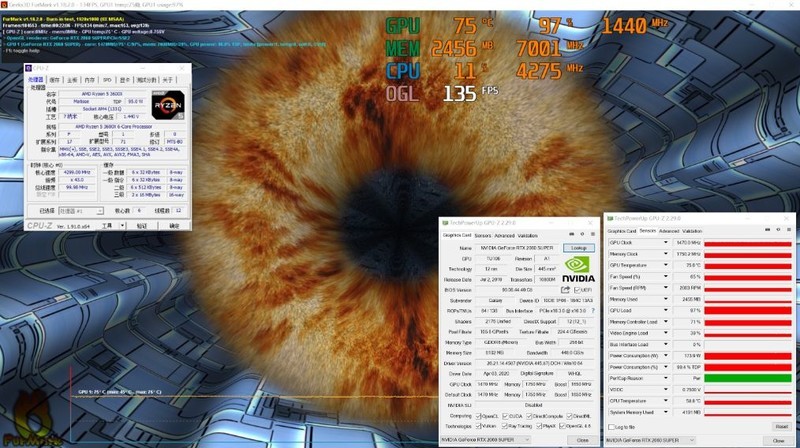
Task: Click refresh icon in Graphics Card GPU-Z window
Action: pyautogui.click(x=582, y=234)
